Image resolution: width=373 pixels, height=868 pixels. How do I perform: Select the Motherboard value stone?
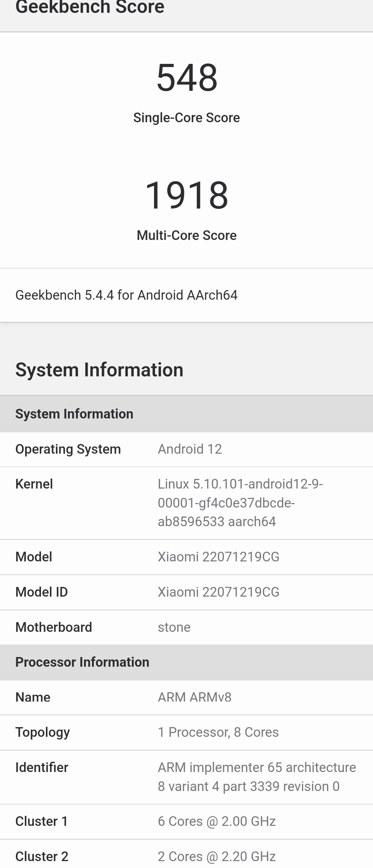(174, 627)
